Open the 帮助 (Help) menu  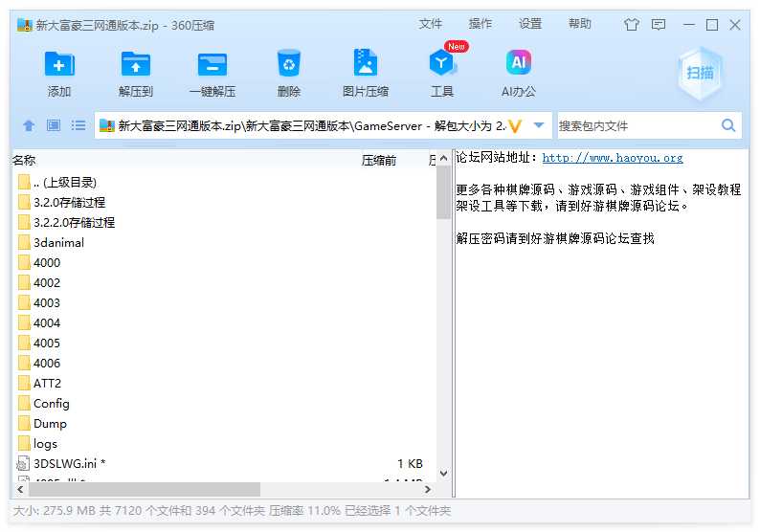580,24
